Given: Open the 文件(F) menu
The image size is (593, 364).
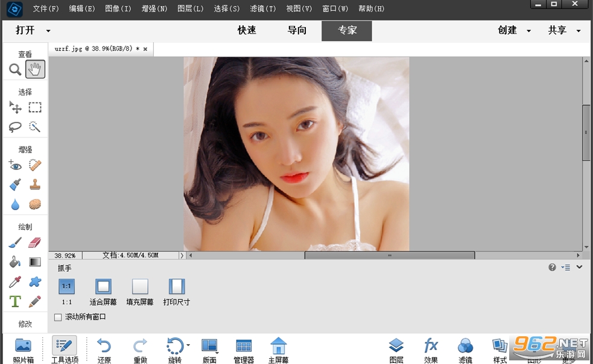Looking at the screenshot, I should (46, 8).
